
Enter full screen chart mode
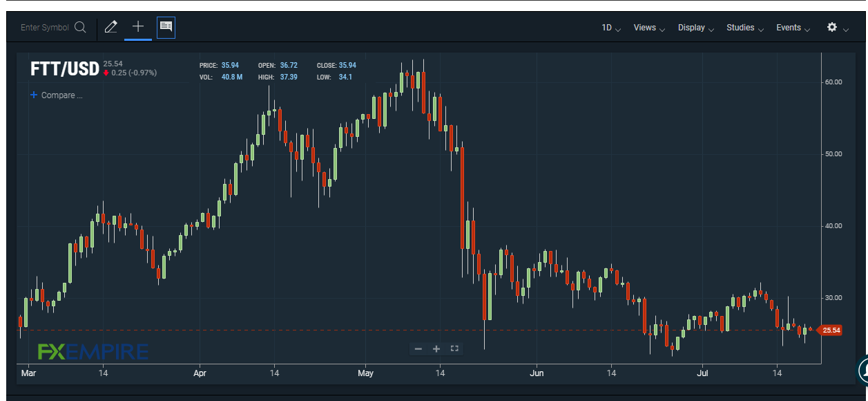[x=454, y=348]
